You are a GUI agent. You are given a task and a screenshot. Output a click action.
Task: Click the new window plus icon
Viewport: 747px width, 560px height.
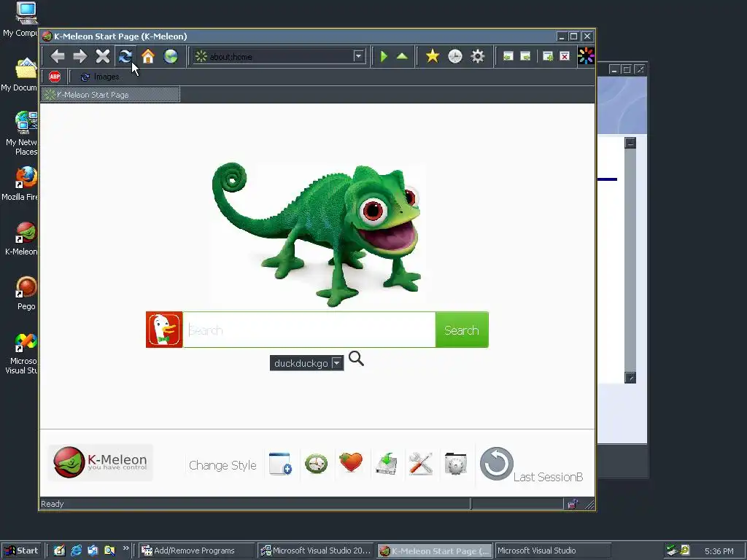tap(280, 464)
